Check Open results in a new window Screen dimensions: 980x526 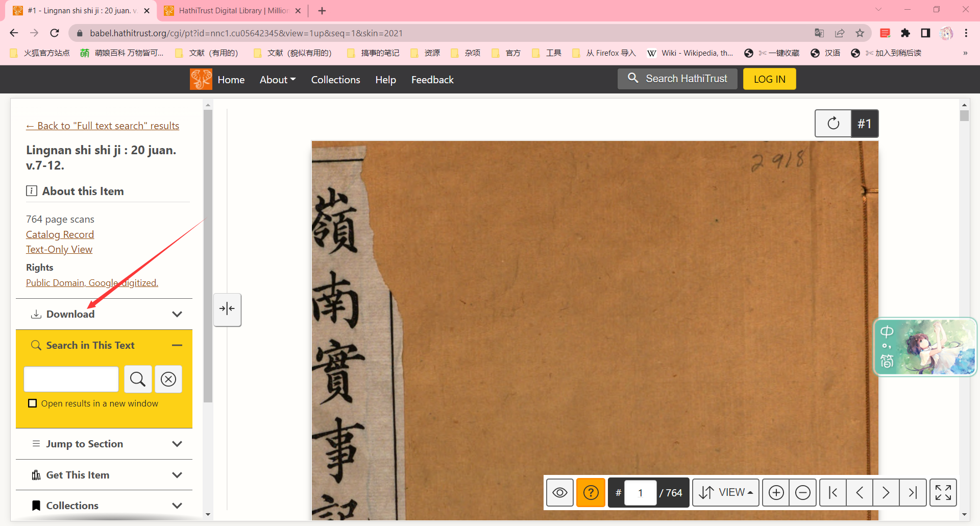33,403
